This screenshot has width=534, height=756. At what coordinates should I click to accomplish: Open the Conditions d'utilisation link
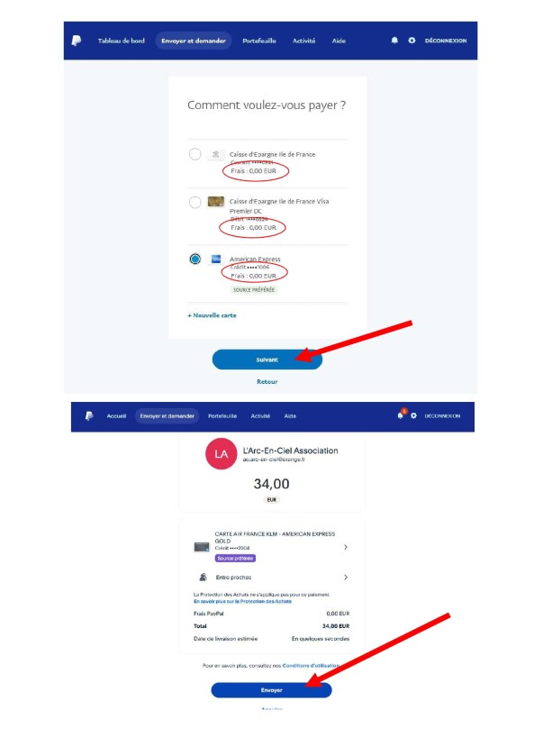coord(311,665)
